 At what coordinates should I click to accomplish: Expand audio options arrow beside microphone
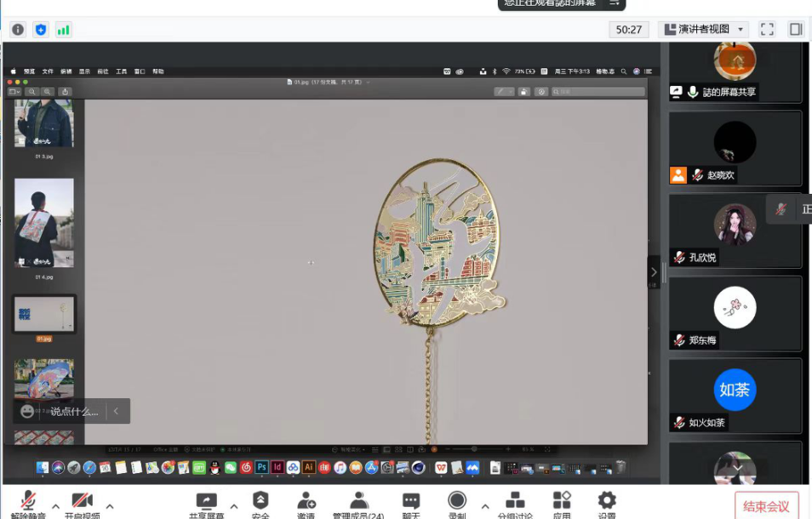click(55, 506)
